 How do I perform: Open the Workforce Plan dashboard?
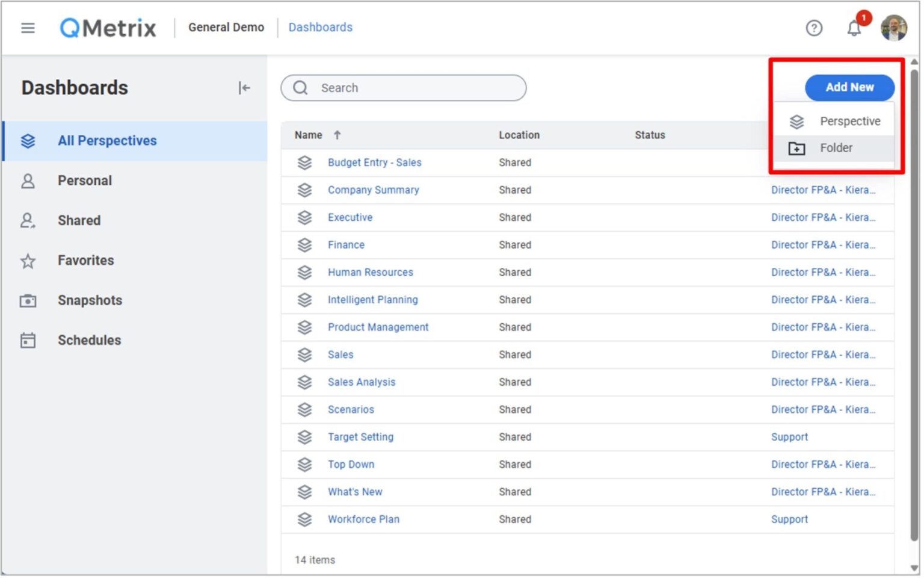pos(363,519)
